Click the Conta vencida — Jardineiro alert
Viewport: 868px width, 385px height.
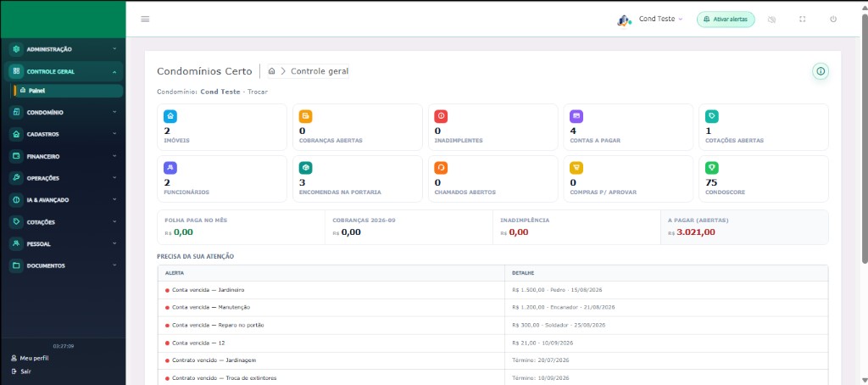tap(209, 290)
